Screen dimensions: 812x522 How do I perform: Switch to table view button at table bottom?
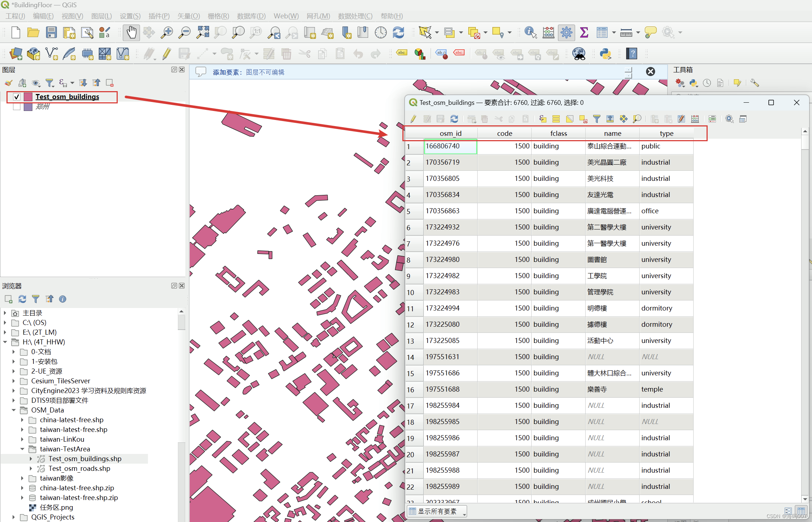pos(801,511)
